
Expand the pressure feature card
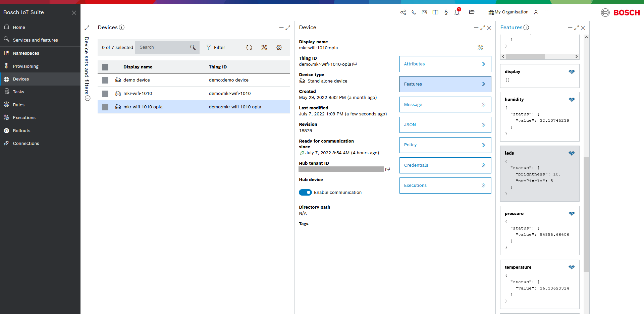click(572, 214)
